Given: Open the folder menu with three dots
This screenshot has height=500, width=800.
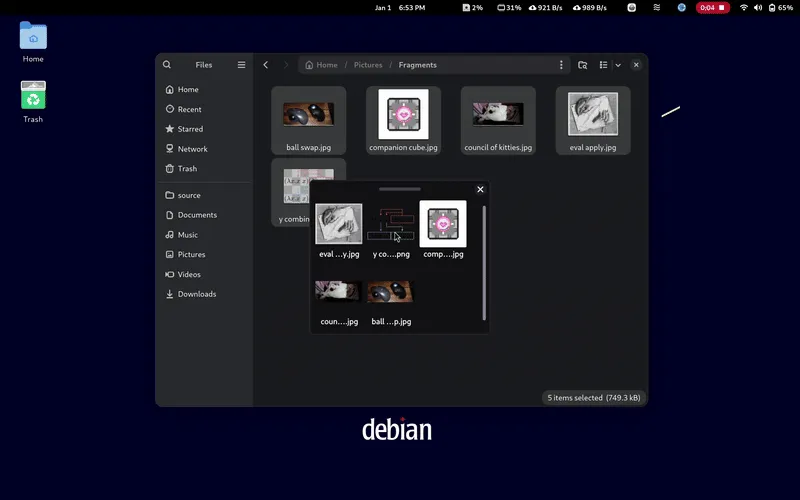Looking at the screenshot, I should pyautogui.click(x=561, y=65).
